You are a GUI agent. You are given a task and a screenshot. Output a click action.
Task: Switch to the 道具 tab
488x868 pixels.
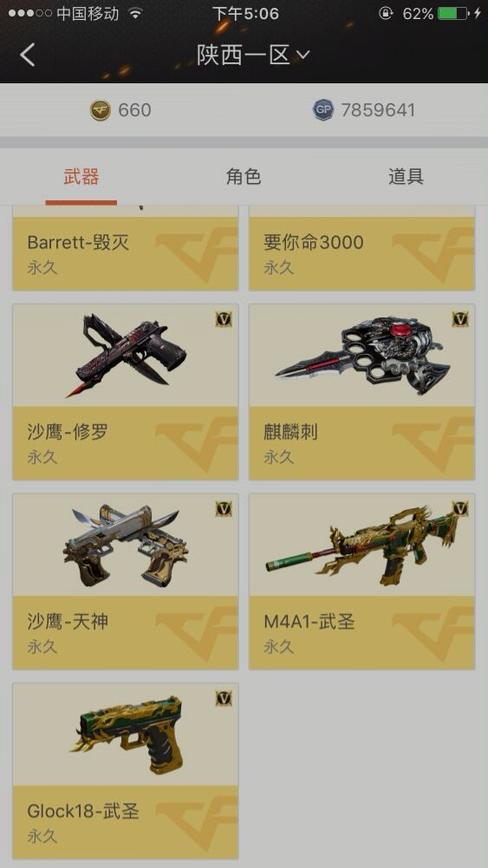pyautogui.click(x=407, y=177)
